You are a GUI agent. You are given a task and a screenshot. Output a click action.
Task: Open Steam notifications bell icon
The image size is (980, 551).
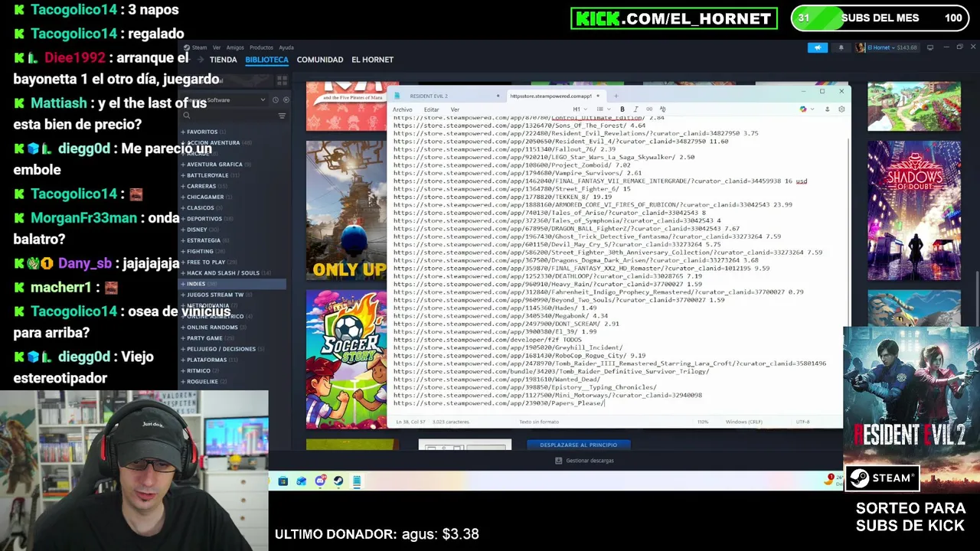[841, 47]
